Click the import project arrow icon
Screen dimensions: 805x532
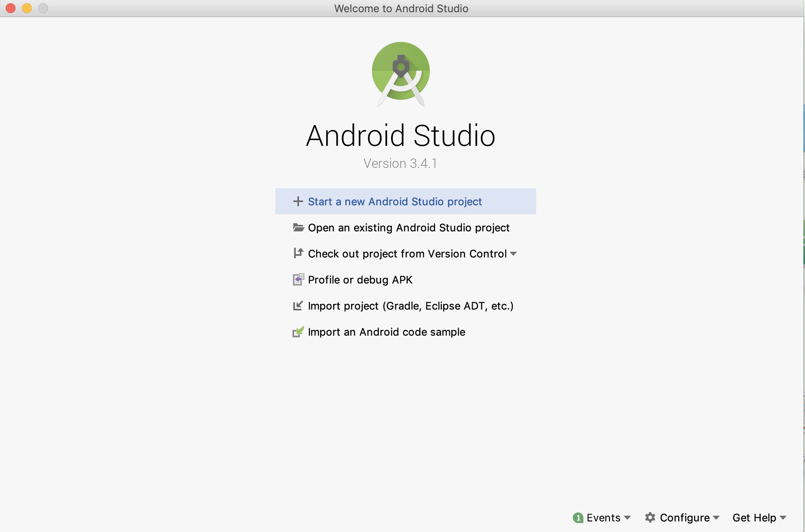pyautogui.click(x=298, y=306)
